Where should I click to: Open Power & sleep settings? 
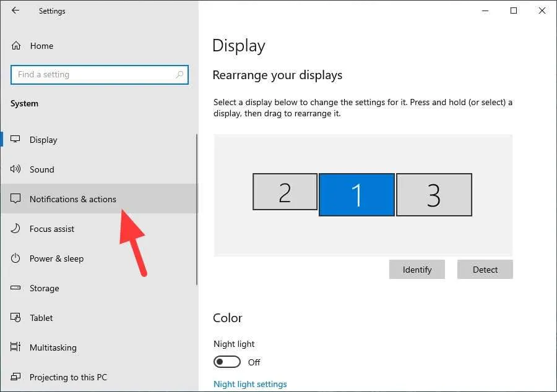pyautogui.click(x=99, y=258)
